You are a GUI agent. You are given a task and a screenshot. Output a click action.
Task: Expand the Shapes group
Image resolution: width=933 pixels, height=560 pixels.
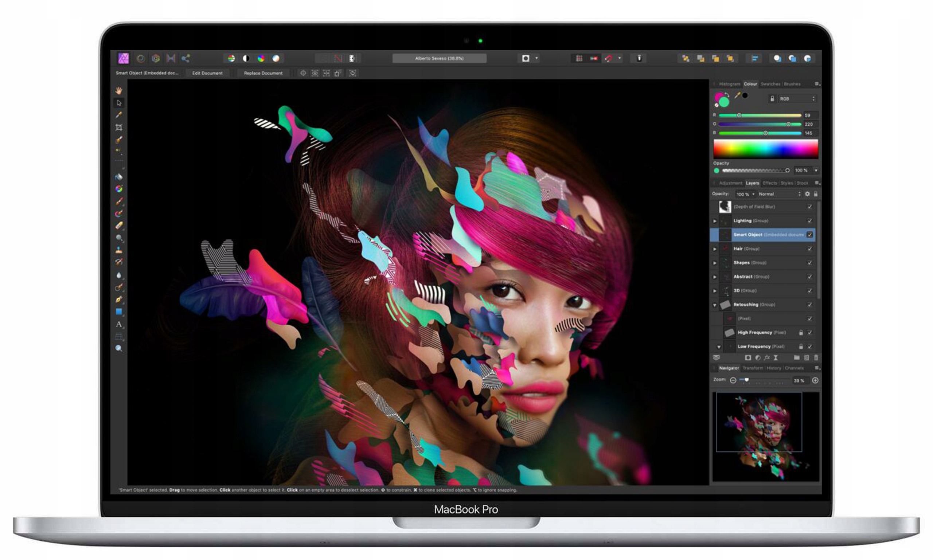(714, 263)
